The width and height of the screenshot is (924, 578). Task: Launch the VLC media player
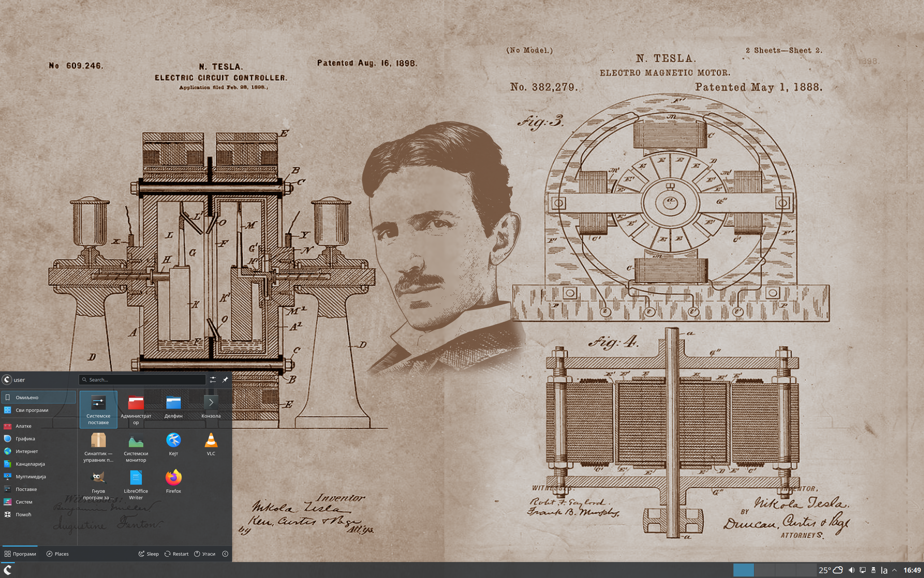pyautogui.click(x=211, y=447)
